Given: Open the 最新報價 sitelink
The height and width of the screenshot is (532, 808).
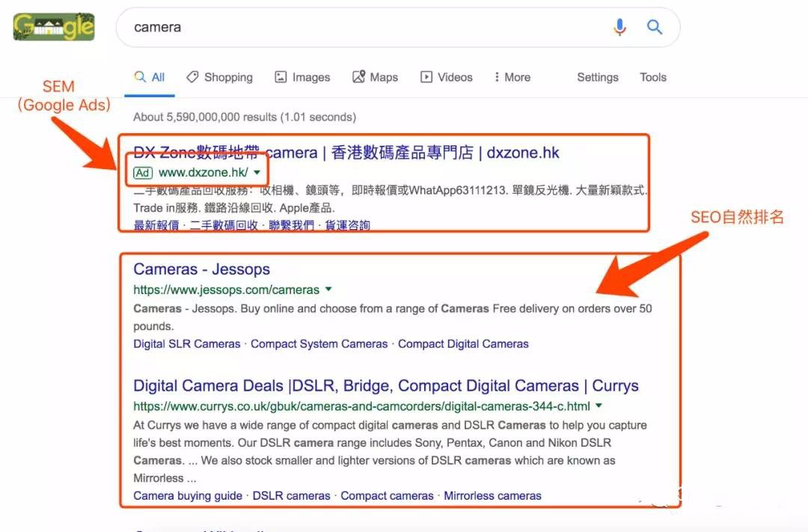Looking at the screenshot, I should 156,225.
